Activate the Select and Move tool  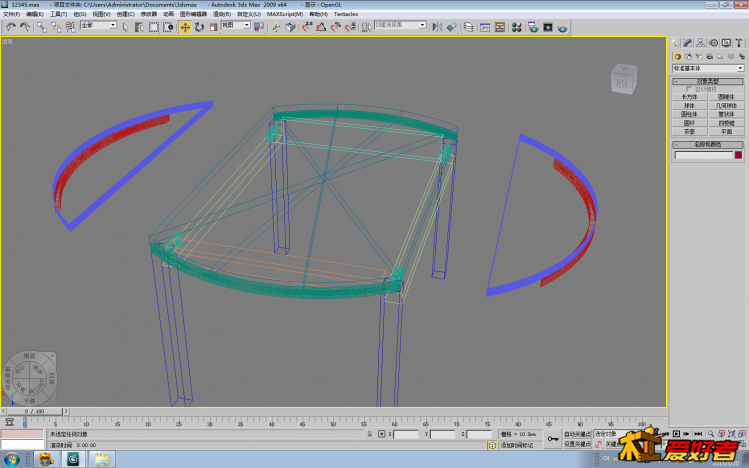(x=185, y=27)
